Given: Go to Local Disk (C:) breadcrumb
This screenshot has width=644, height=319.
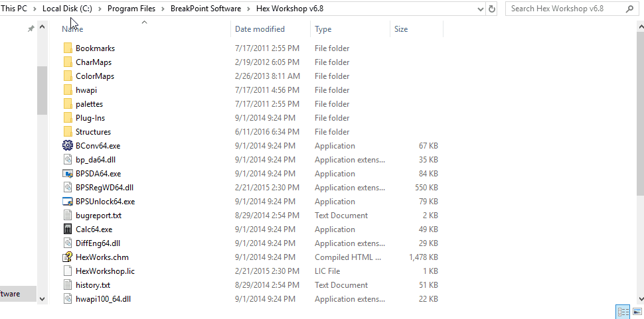Looking at the screenshot, I should (x=67, y=9).
